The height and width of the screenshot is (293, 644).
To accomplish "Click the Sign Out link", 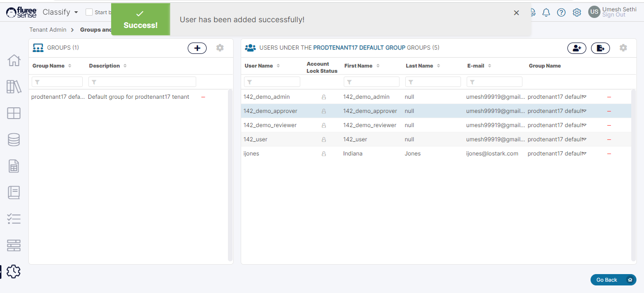I will coord(614,15).
